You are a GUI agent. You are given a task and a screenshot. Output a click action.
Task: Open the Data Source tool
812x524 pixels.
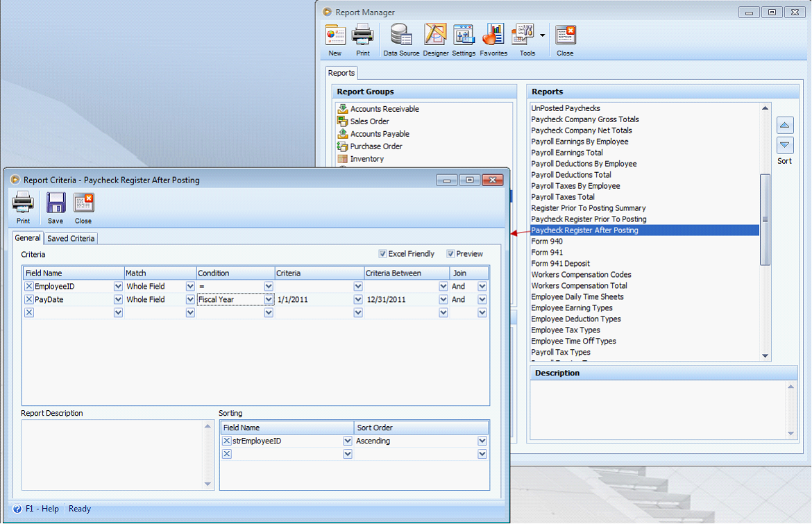[401, 35]
